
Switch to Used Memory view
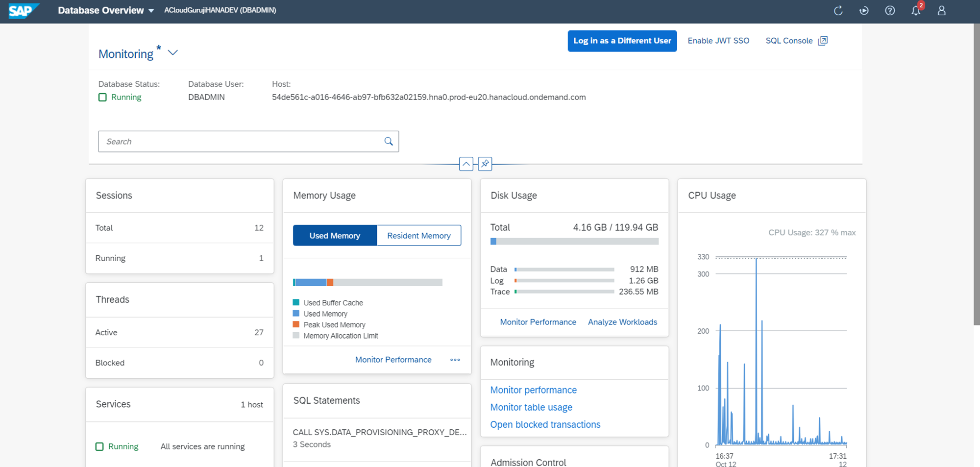click(x=335, y=236)
